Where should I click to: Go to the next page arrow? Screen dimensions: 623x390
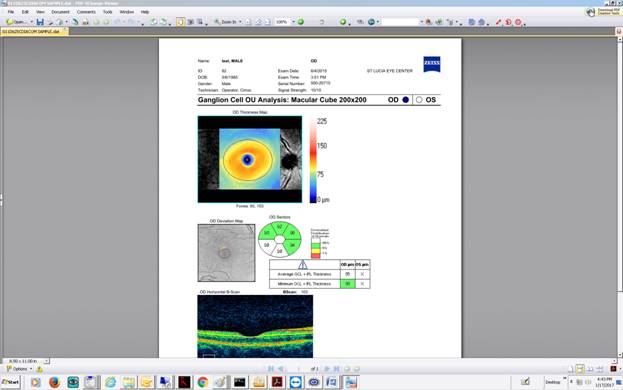pos(327,369)
